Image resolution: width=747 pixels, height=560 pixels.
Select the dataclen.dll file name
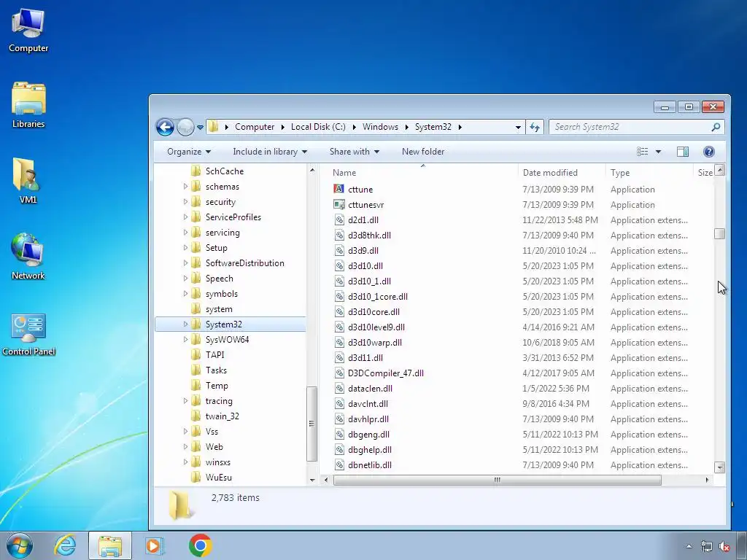(x=370, y=388)
